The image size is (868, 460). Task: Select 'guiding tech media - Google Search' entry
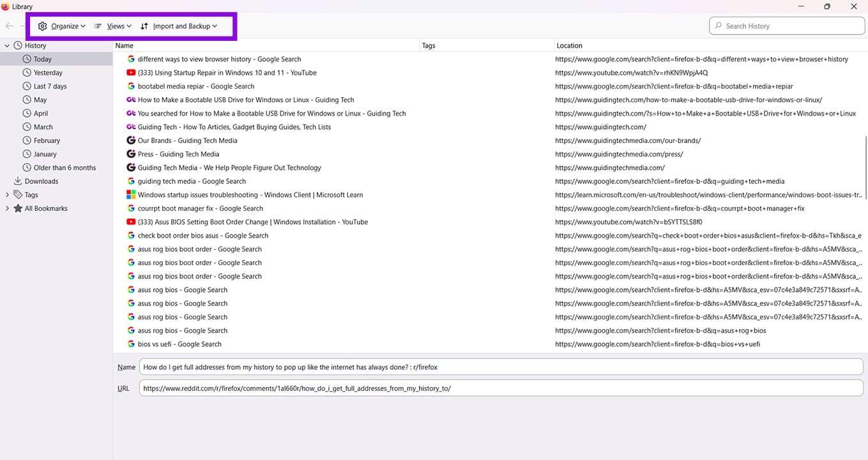[x=192, y=181]
